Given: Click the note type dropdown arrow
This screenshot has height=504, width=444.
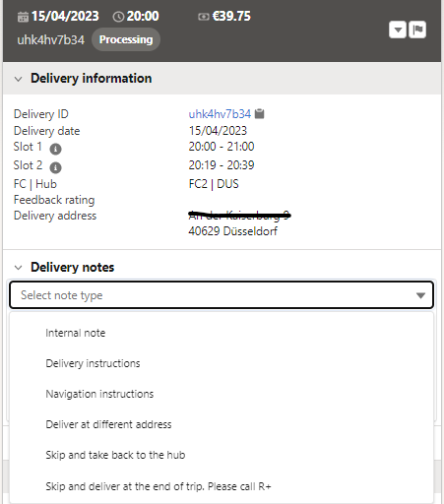Looking at the screenshot, I should point(420,295).
